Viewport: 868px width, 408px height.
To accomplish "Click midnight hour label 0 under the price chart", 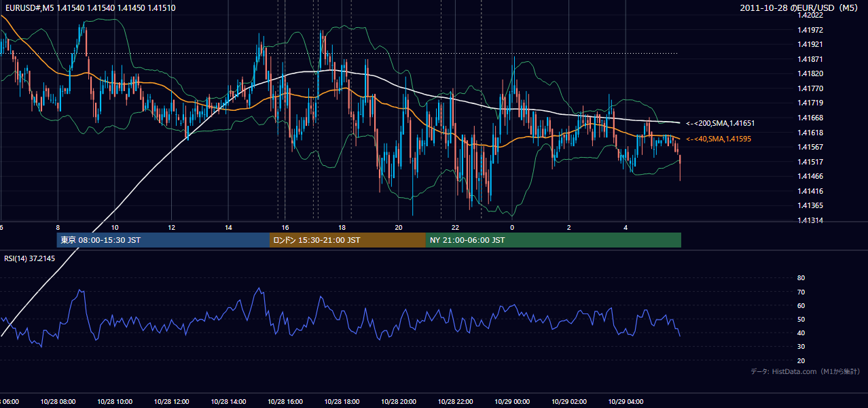I will (512, 227).
